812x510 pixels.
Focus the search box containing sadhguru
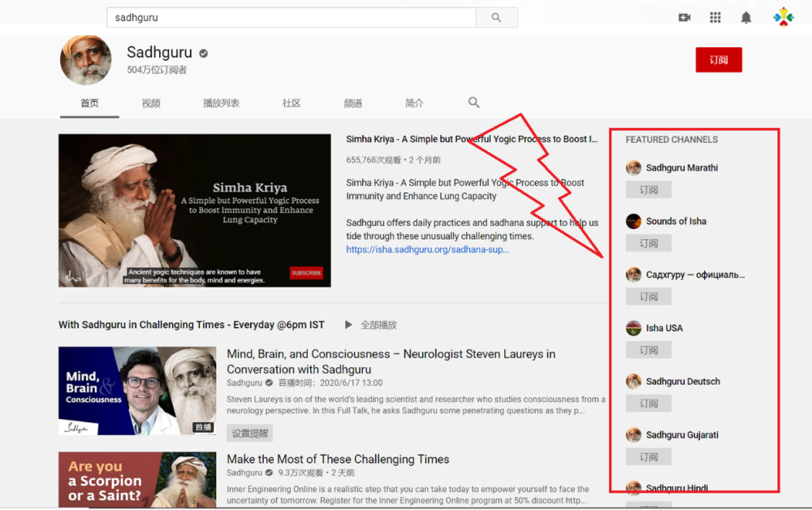click(x=292, y=18)
